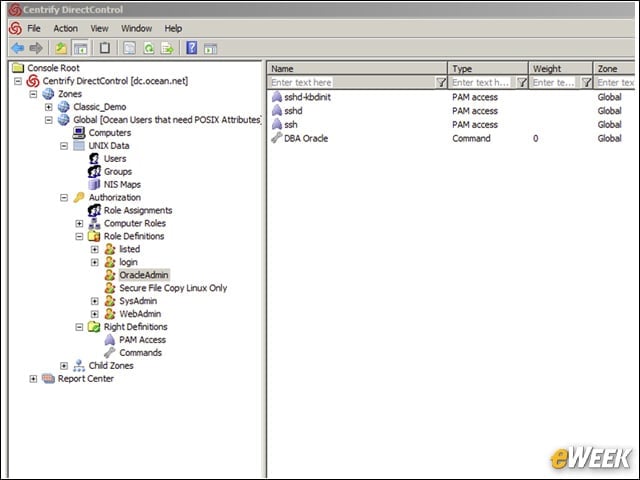Screen dimensions: 640x480
Task: Select the Right Definitions folder
Action: point(136,327)
